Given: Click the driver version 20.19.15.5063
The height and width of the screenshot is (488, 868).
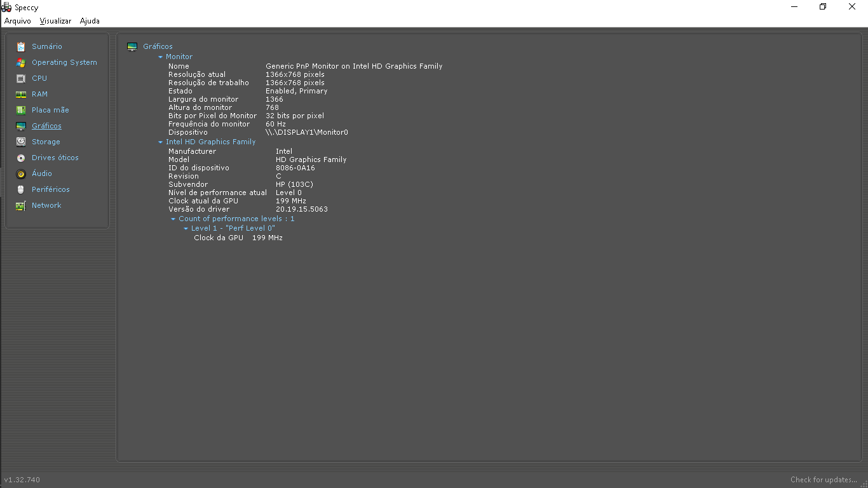Looking at the screenshot, I should [x=302, y=209].
